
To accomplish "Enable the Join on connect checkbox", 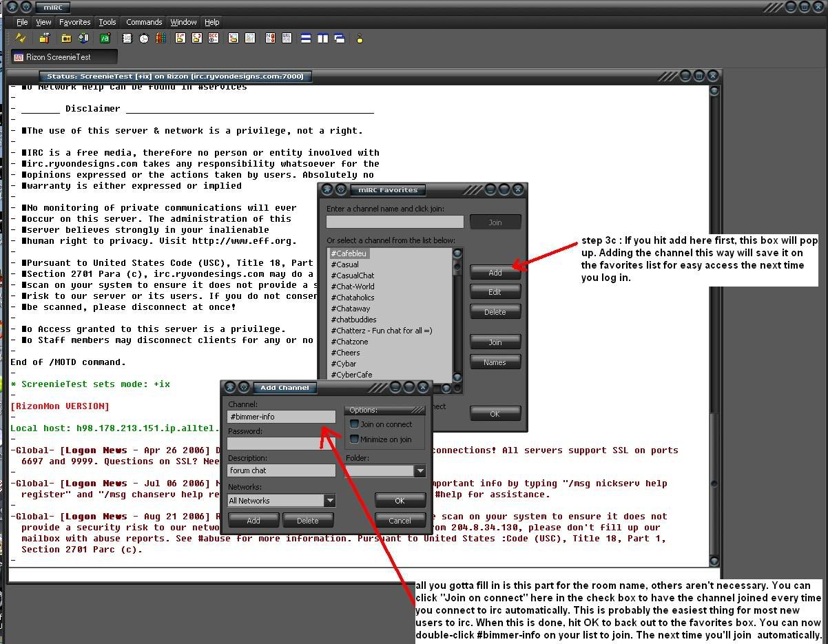I will pos(355,424).
